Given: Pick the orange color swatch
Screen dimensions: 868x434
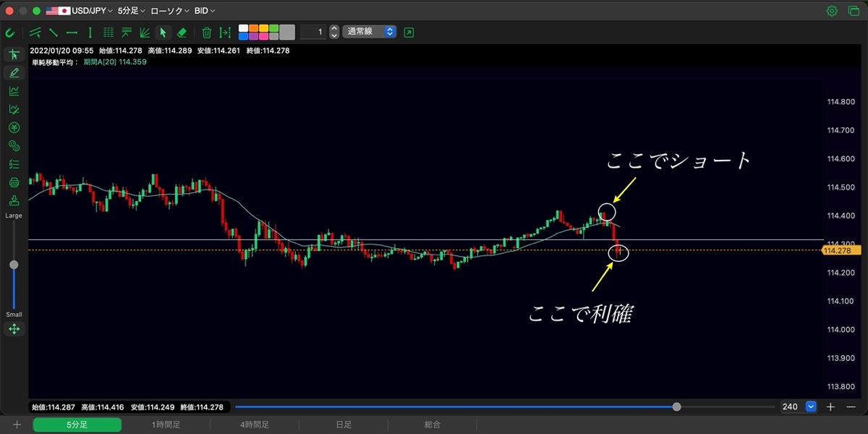Looking at the screenshot, I should point(253,29).
